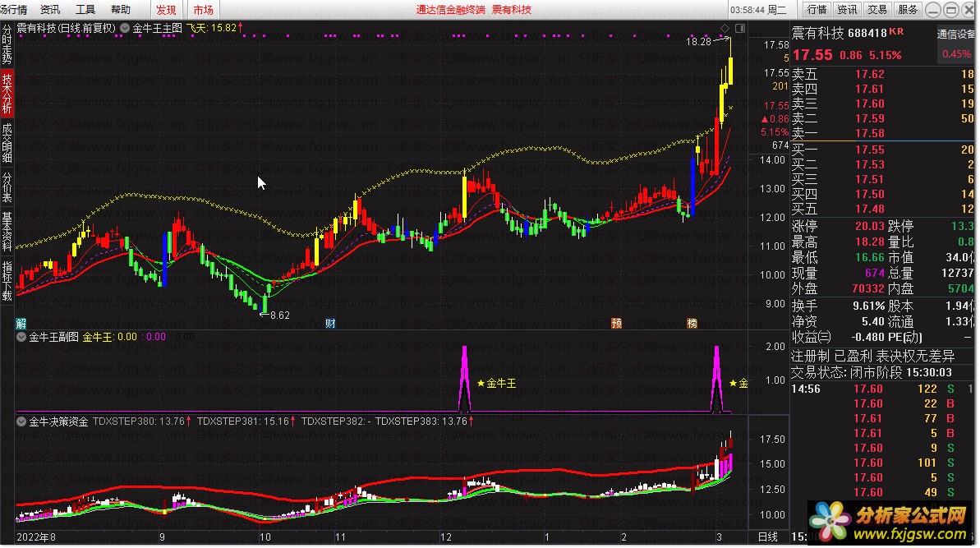Click the 14:56 trade tick row

pos(882,389)
